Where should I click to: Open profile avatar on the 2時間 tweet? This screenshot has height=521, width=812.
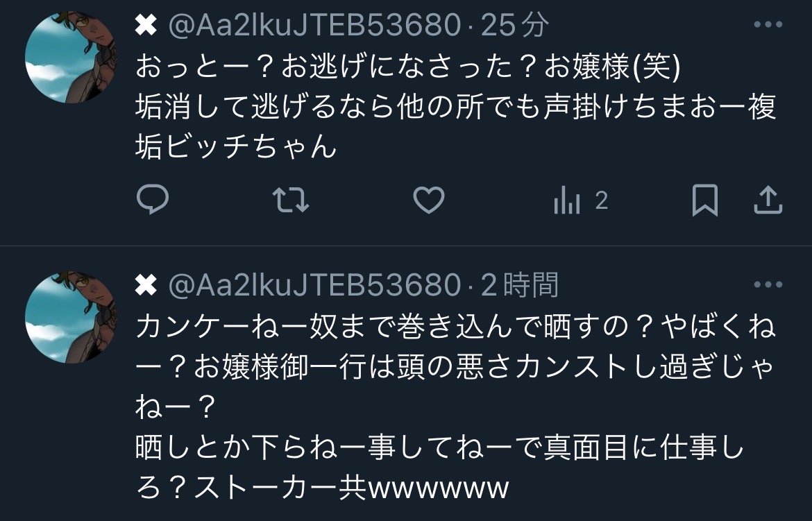pos(71,317)
